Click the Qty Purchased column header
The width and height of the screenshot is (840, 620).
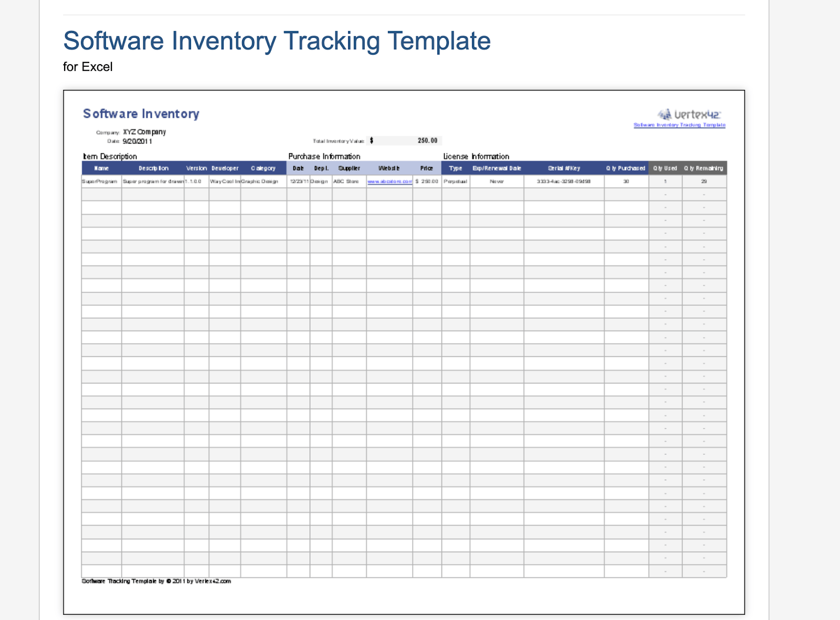tap(626, 168)
